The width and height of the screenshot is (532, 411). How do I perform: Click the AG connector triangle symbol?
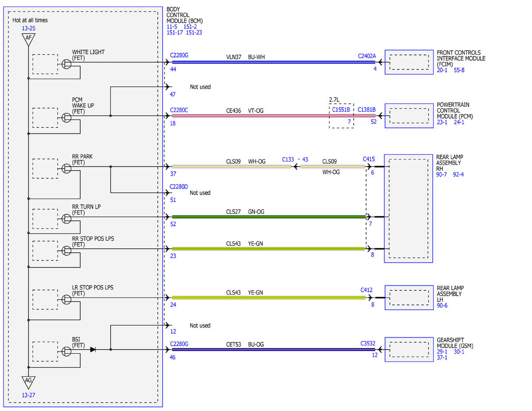pyautogui.click(x=28, y=382)
